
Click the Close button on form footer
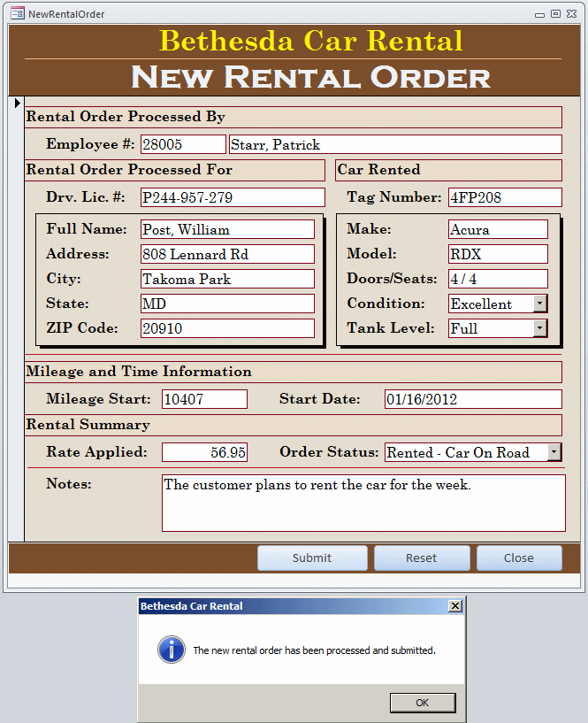[x=519, y=558]
